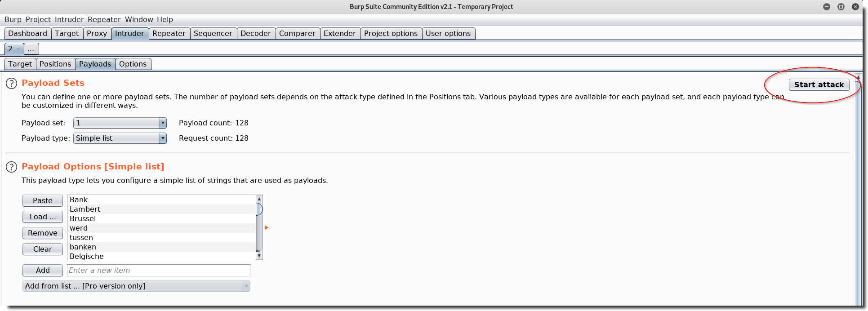Select the werd payload entry
868x311 pixels.
pos(161,228)
